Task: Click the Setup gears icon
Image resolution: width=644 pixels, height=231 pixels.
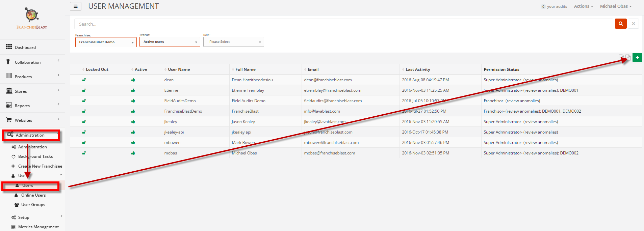Action: pos(14,218)
